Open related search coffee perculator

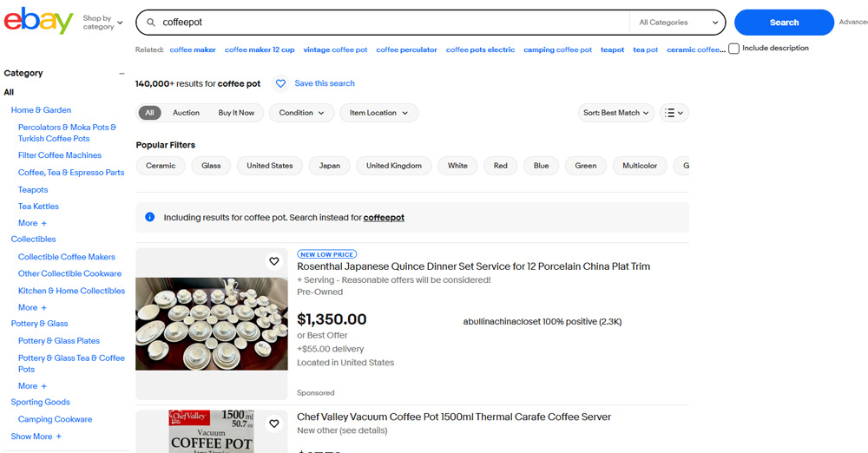[x=406, y=49]
